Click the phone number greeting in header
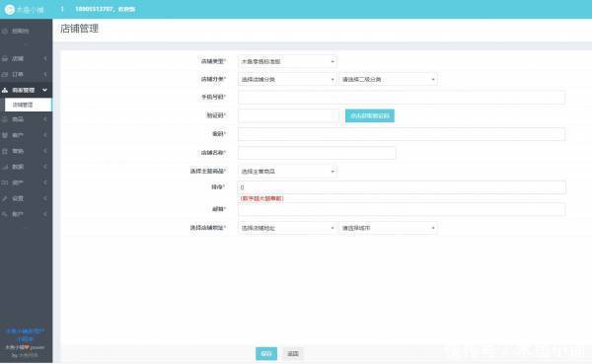Image resolution: width=592 pixels, height=364 pixels. [105, 9]
